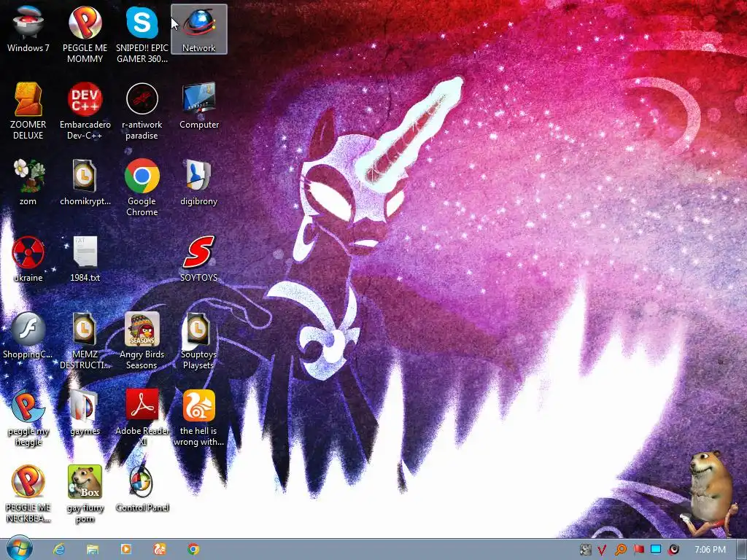Open ZOOMER DELUXE shortcut
The image size is (747, 560).
pos(28,111)
